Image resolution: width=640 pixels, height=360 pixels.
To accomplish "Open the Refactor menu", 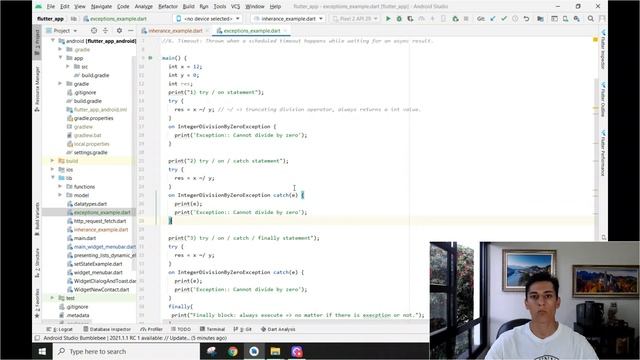I will pyautogui.click(x=168, y=7).
